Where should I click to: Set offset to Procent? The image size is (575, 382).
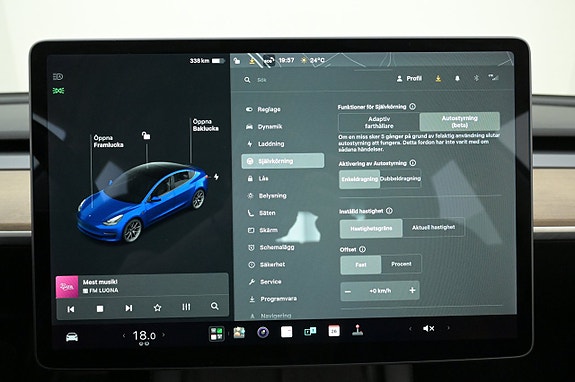tap(401, 264)
